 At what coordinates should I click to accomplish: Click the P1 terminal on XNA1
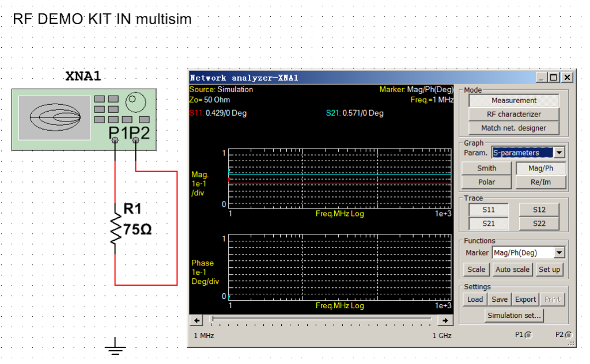point(115,140)
